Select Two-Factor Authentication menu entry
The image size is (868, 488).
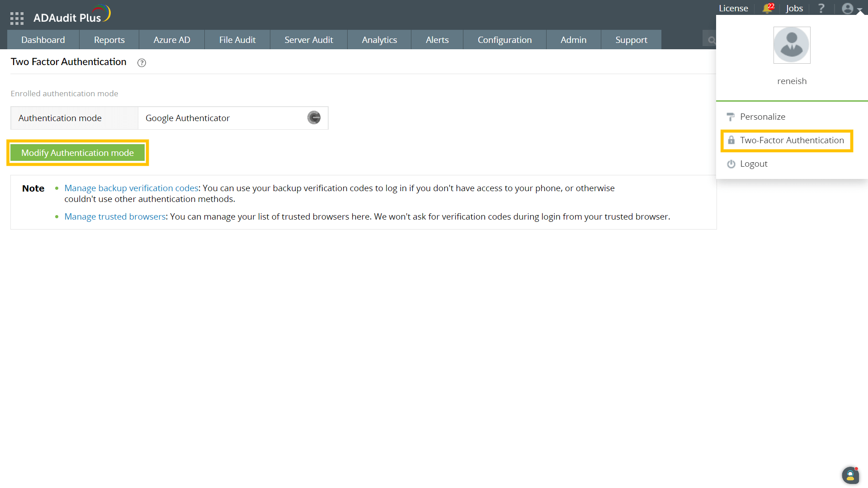(792, 141)
